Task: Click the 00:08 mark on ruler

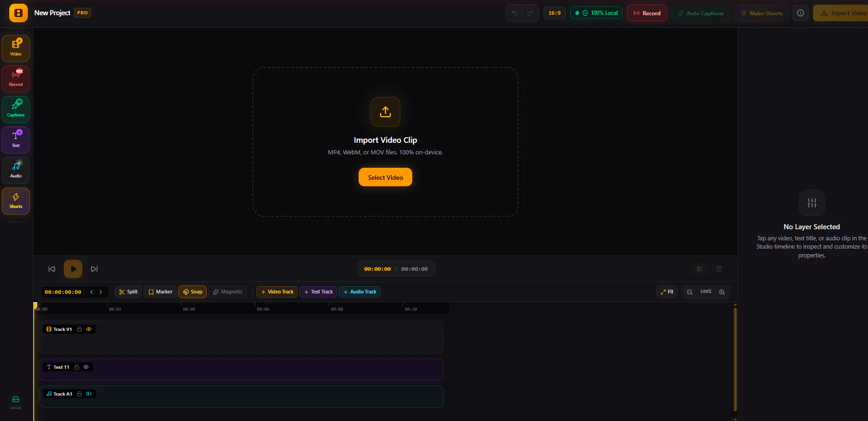Action: [x=337, y=309]
